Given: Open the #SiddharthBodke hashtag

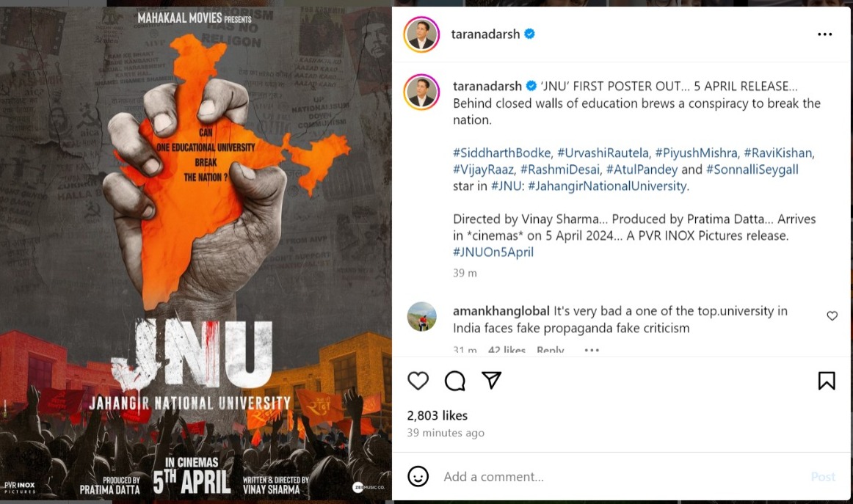Looking at the screenshot, I should click(501, 153).
